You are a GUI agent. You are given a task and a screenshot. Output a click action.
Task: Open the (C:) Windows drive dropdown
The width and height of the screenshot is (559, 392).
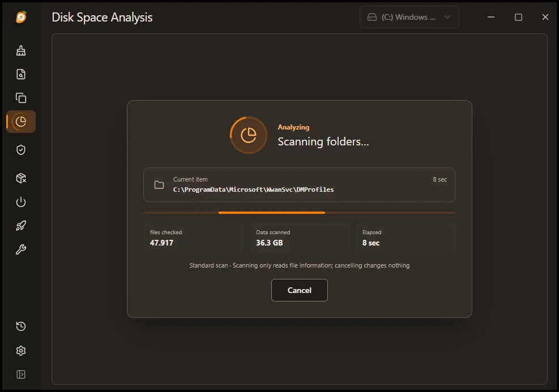pos(409,17)
